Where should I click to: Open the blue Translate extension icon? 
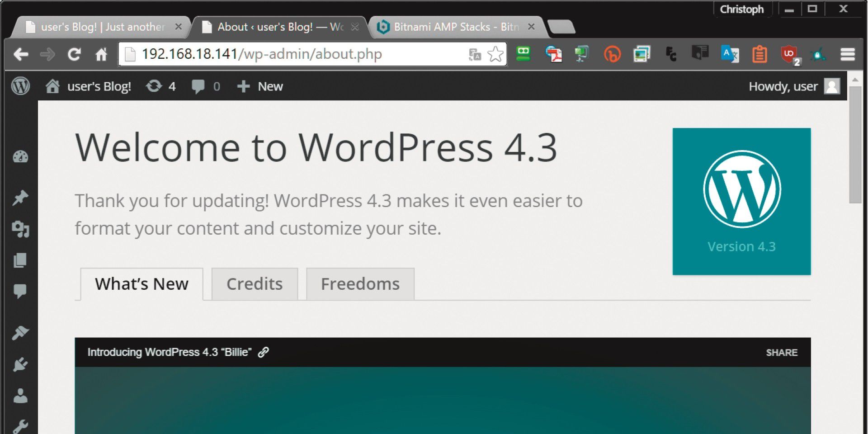tap(730, 54)
